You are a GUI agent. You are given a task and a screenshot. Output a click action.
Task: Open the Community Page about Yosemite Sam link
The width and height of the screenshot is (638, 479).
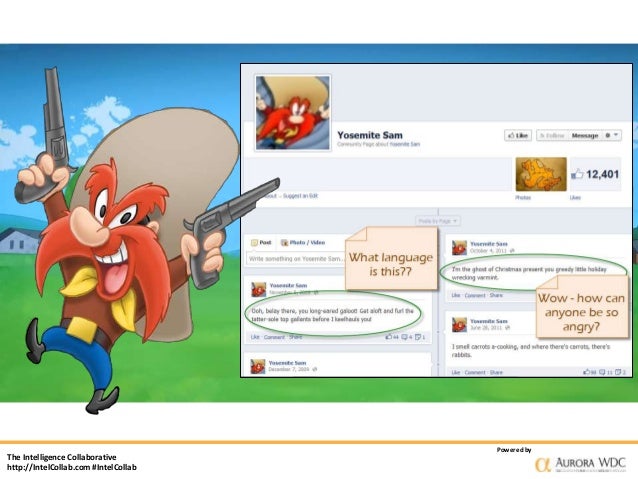point(378,144)
